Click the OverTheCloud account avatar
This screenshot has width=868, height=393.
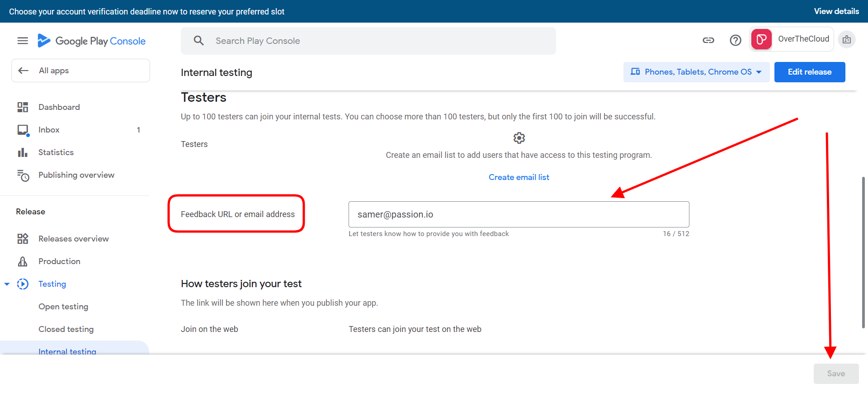762,39
